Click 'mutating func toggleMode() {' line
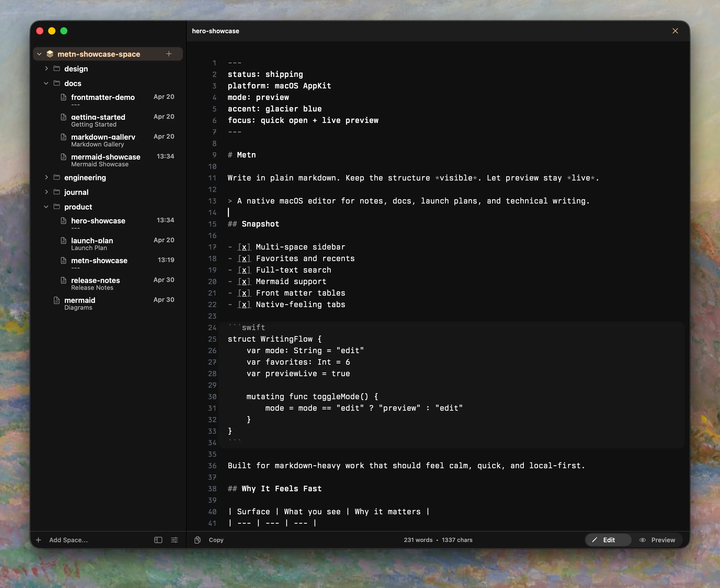The width and height of the screenshot is (720, 588). coord(312,396)
